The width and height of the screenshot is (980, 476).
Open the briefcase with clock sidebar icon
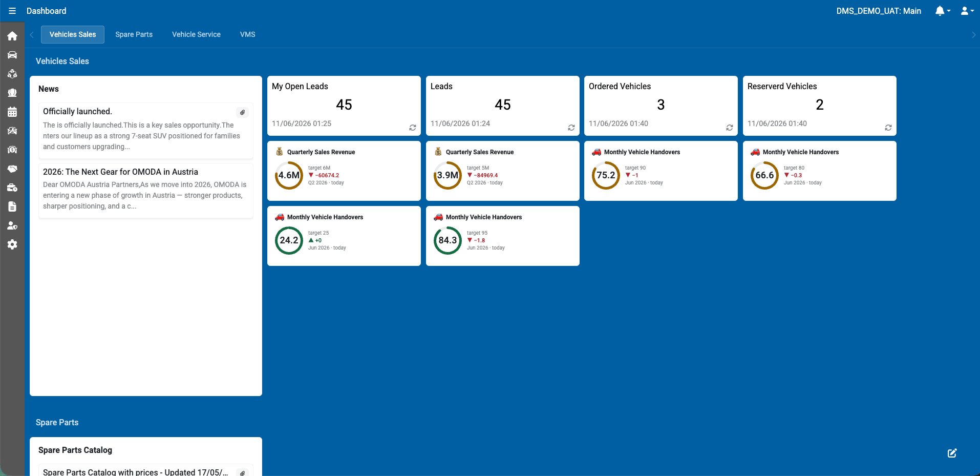[x=12, y=188]
